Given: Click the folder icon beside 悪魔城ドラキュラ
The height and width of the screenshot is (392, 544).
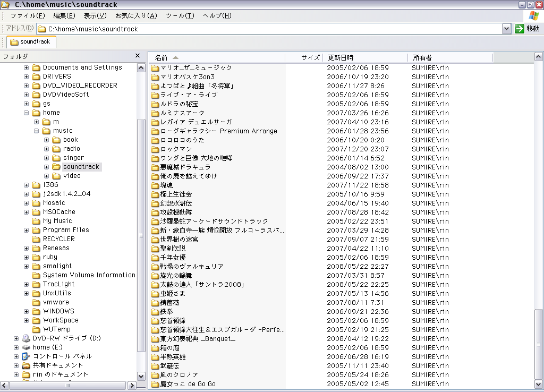Looking at the screenshot, I should [x=155, y=167].
